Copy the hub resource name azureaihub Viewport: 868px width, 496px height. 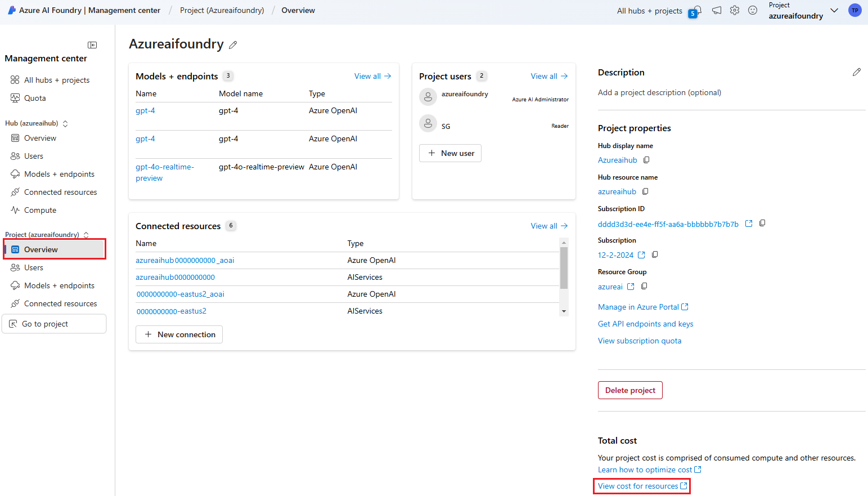[645, 191]
